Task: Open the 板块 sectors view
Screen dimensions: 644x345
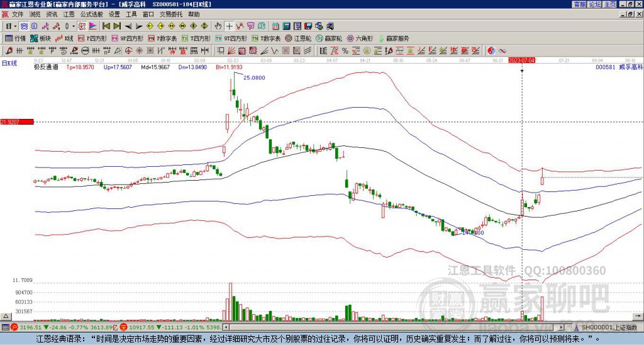Action: click(x=40, y=38)
